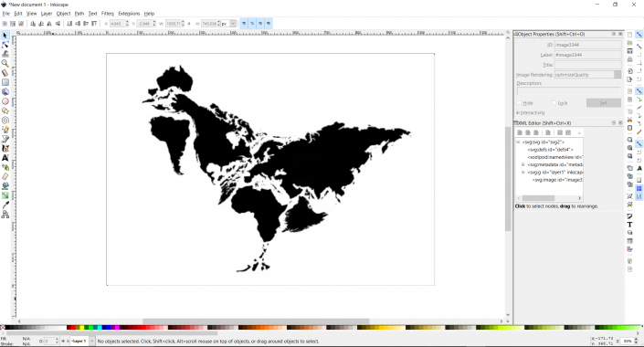Select the svg:image node in XML editor

coord(557,180)
